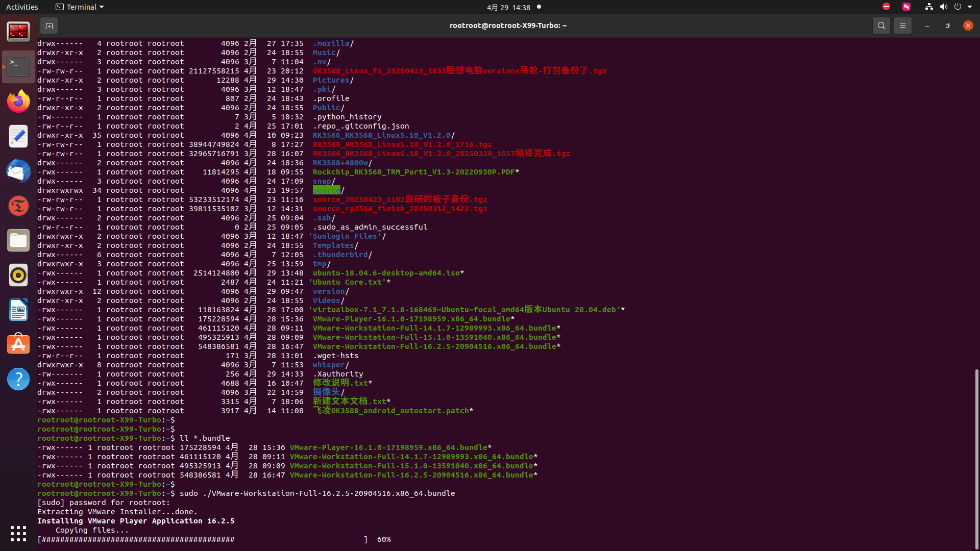The width and height of the screenshot is (980, 551).
Task: Open Thunderbird mail from dock
Action: 18,171
